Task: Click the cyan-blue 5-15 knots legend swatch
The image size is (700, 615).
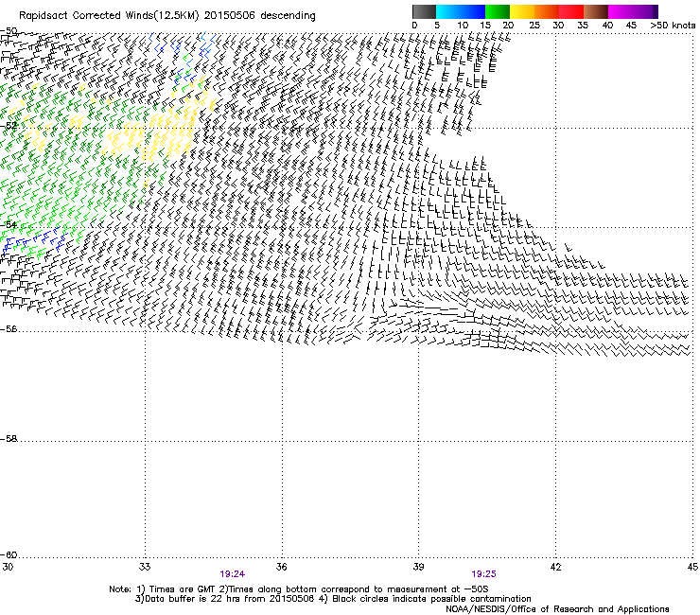Action: [461, 11]
